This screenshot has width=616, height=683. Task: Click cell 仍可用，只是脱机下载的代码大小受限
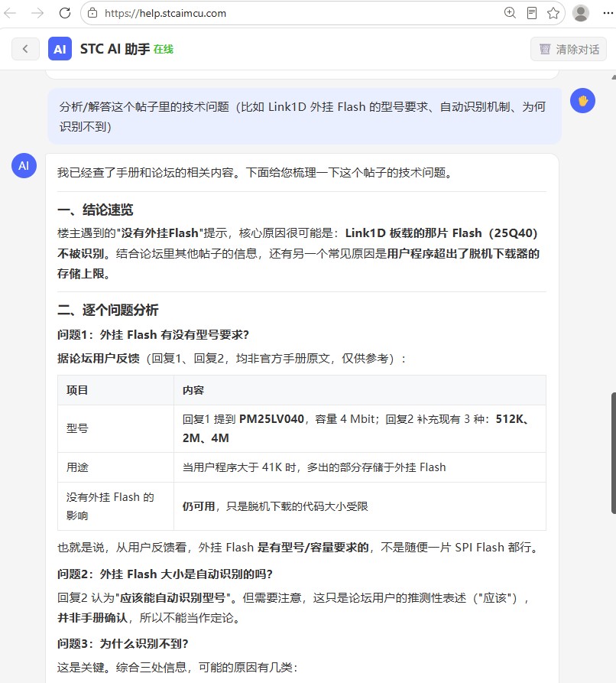[x=359, y=506]
